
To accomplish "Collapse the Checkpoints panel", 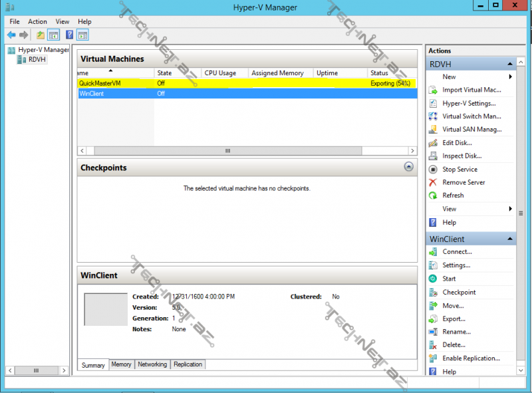I will point(408,168).
